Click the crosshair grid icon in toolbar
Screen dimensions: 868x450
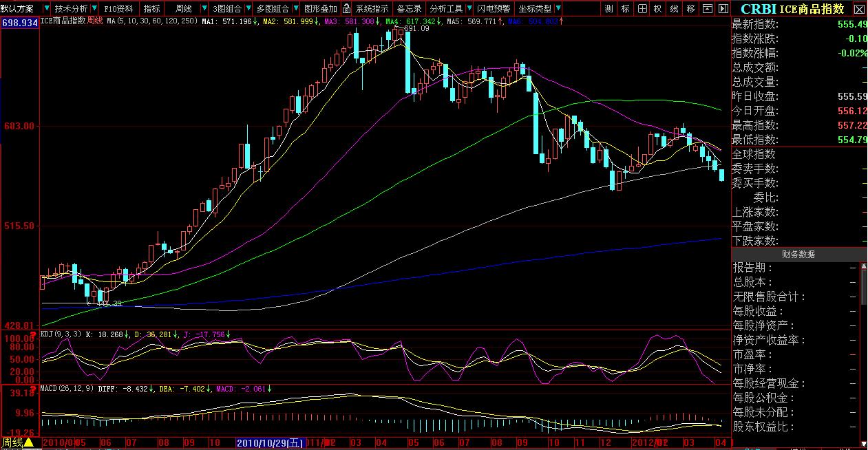pyautogui.click(x=642, y=9)
